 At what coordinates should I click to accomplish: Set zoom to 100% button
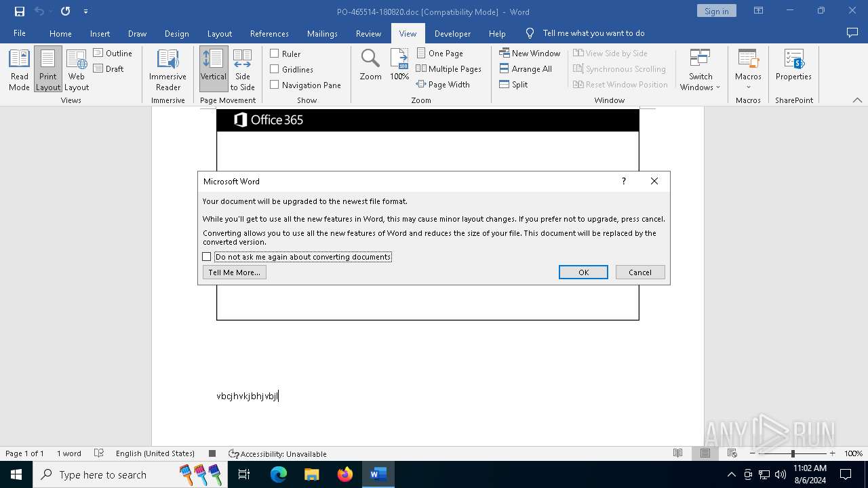pyautogui.click(x=399, y=65)
